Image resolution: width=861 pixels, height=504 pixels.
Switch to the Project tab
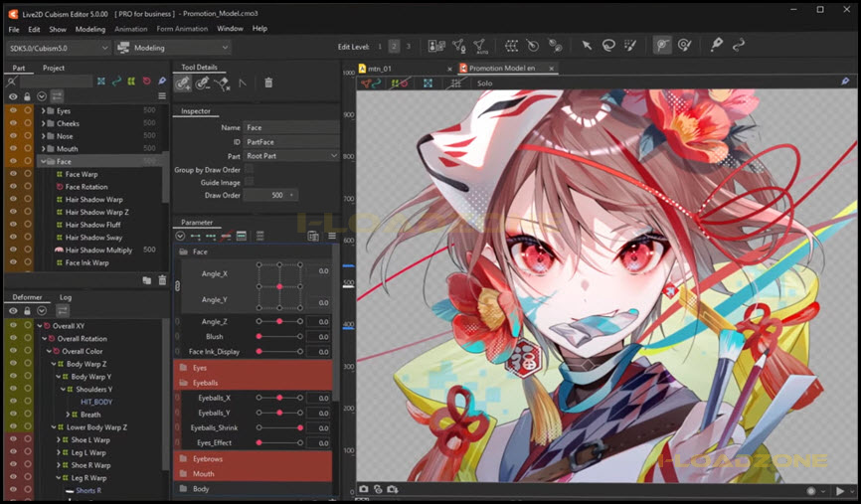(x=54, y=68)
